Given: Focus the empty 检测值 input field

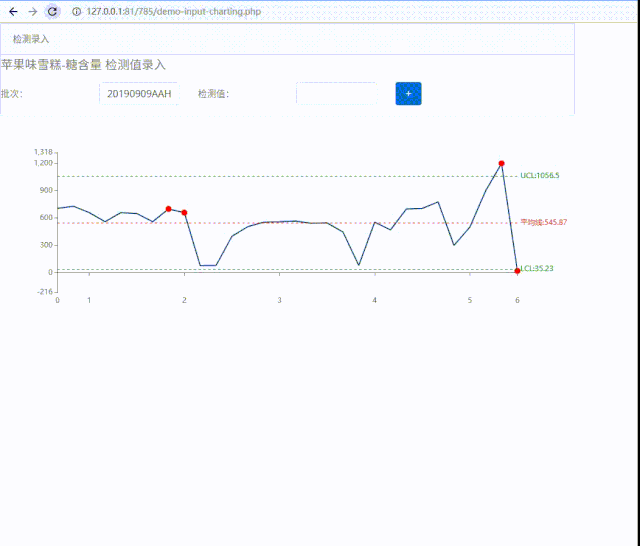Looking at the screenshot, I should pos(336,93).
